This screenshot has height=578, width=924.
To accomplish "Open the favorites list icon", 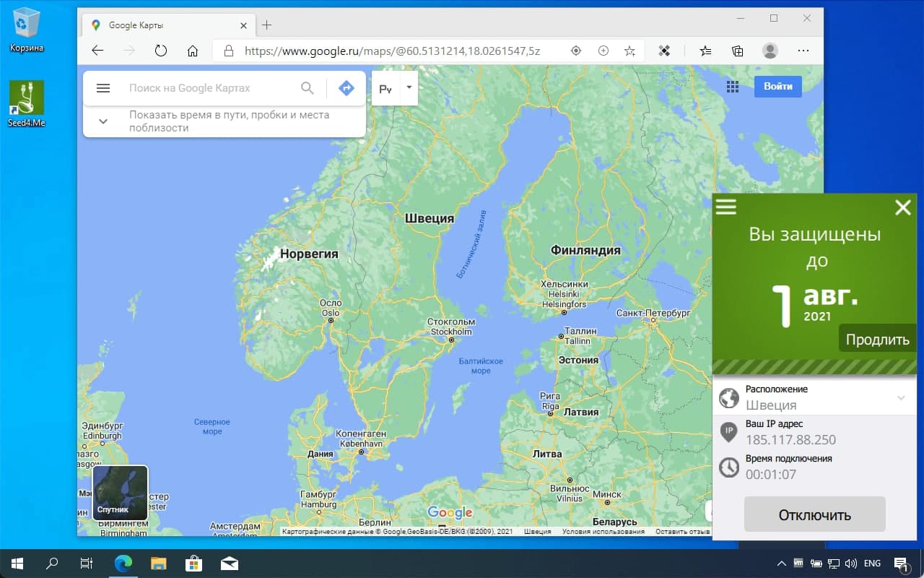I will coord(706,51).
